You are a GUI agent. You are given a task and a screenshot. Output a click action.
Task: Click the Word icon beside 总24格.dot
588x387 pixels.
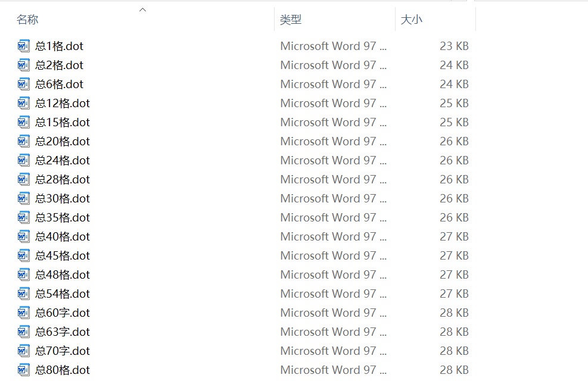[x=23, y=161]
